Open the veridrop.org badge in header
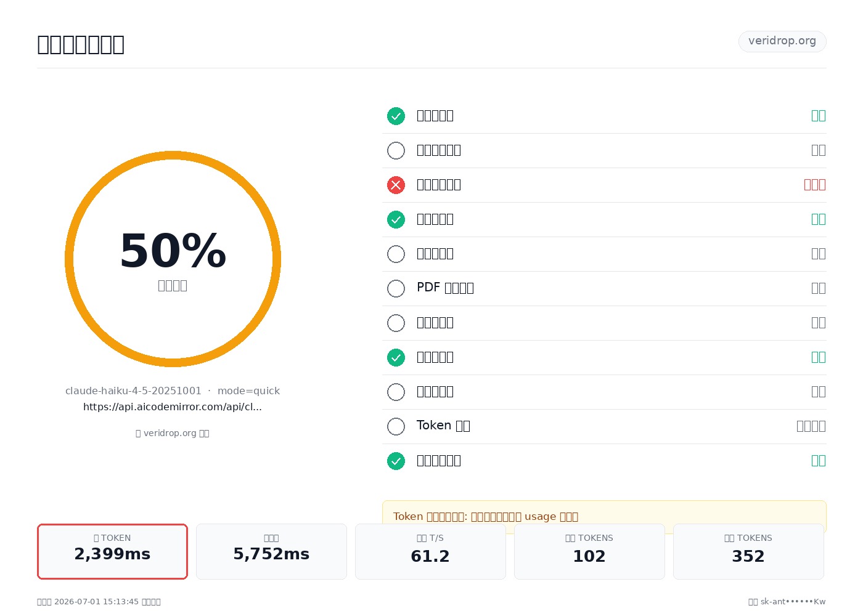This screenshot has width=863, height=616. tap(782, 41)
